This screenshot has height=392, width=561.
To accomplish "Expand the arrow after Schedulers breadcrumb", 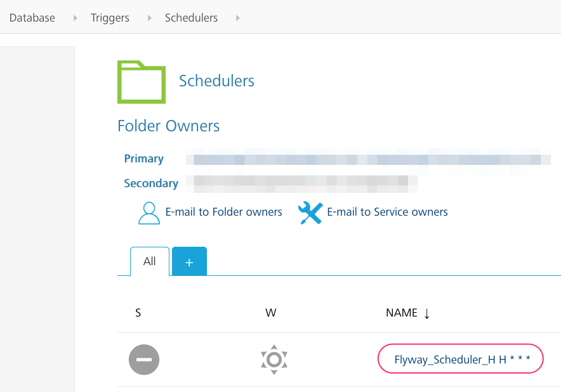I will [238, 18].
